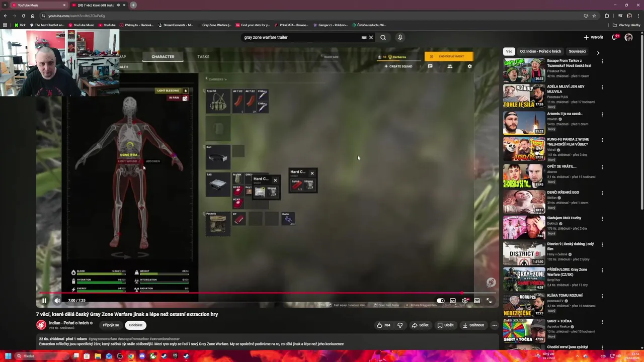
Task: Bookmark this page with star icon
Action: click(x=594, y=16)
